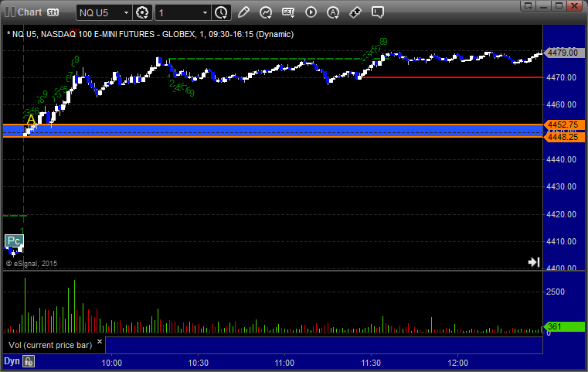The width and height of the screenshot is (588, 372).
Task: Click the chart link icon left of Chart label
Action: (x=10, y=12)
